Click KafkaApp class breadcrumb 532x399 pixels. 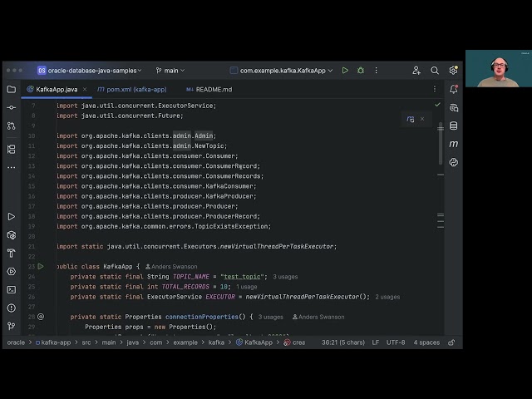[x=254, y=342]
